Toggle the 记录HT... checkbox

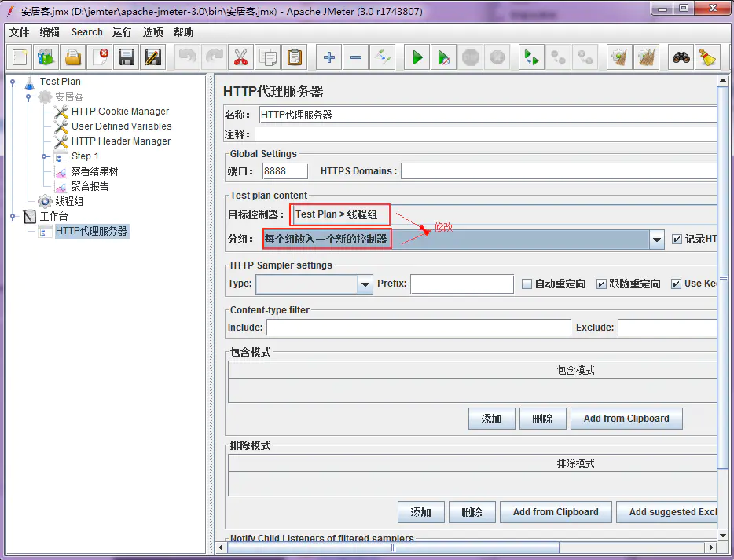[677, 239]
